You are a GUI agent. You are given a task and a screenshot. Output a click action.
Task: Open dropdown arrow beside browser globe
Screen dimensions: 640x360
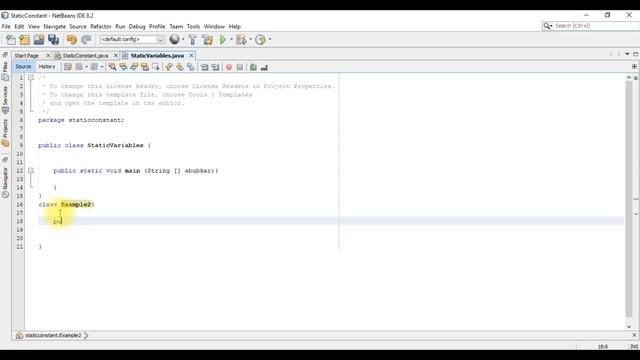point(183,39)
